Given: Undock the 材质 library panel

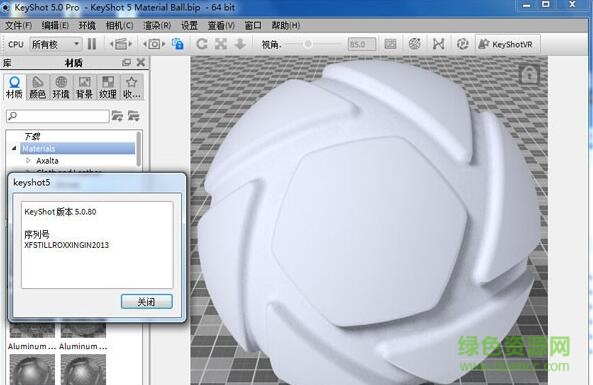Looking at the screenshot, I should tap(126, 62).
